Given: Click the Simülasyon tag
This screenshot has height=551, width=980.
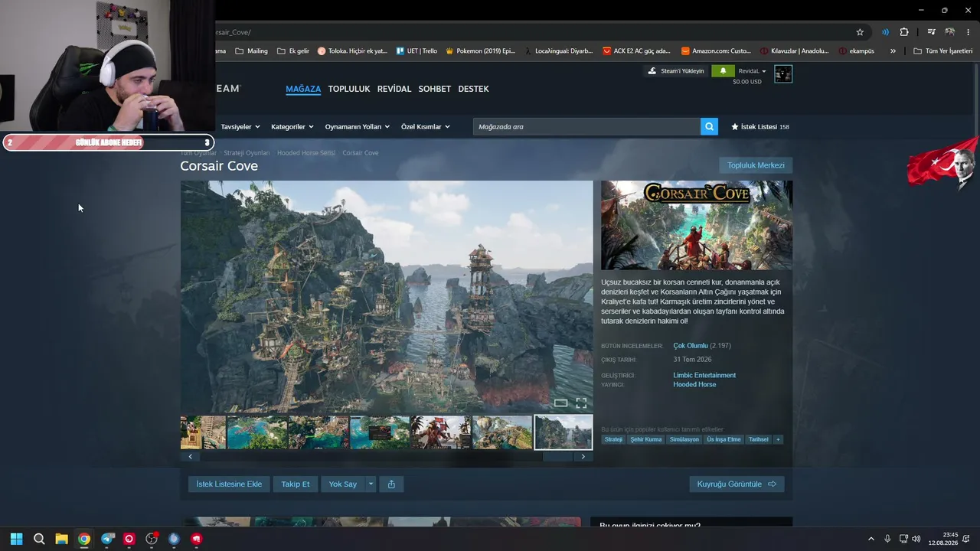Looking at the screenshot, I should click(x=684, y=439).
